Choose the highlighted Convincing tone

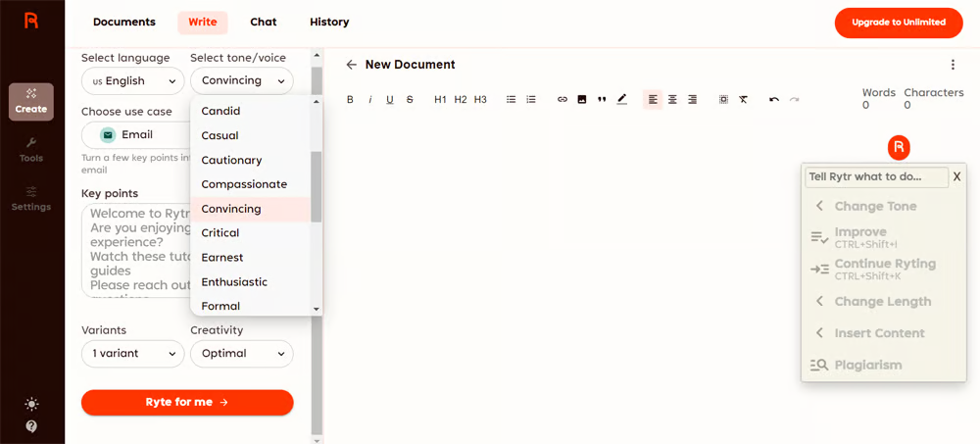tap(251, 209)
